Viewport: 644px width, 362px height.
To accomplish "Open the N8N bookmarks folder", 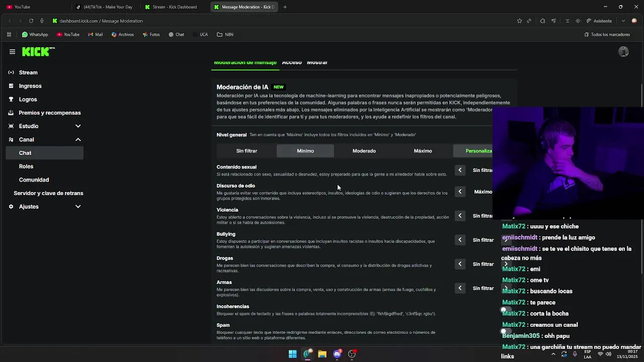I will pos(225,35).
